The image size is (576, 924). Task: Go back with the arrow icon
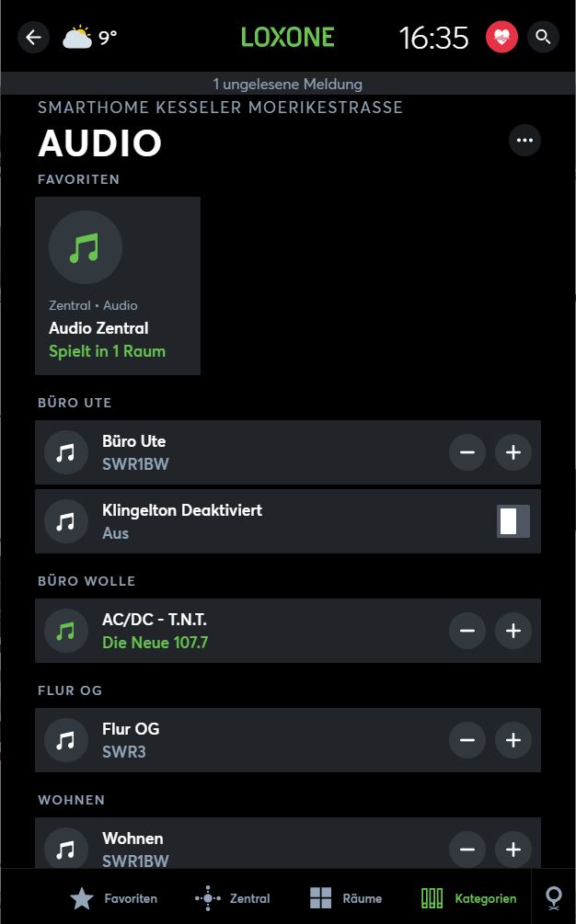(34, 38)
